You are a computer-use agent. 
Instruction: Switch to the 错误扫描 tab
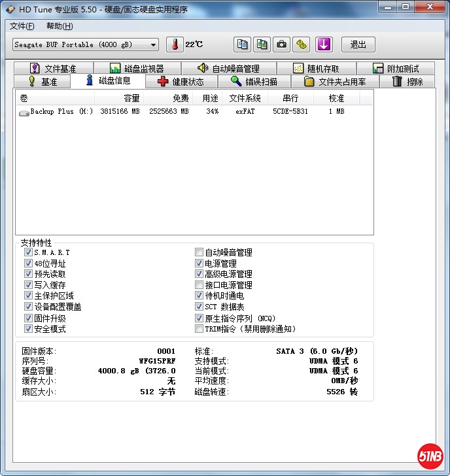[x=254, y=82]
